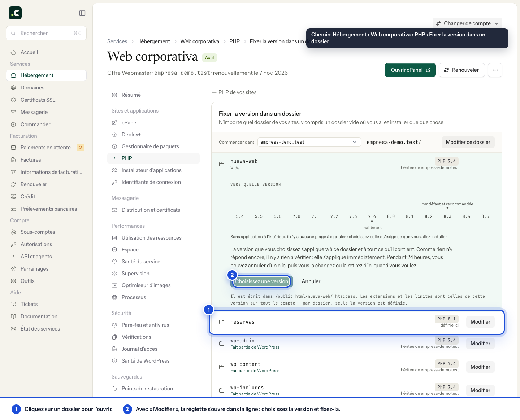520x420 pixels.
Task: Click the Rechercher search field
Action: 46,33
